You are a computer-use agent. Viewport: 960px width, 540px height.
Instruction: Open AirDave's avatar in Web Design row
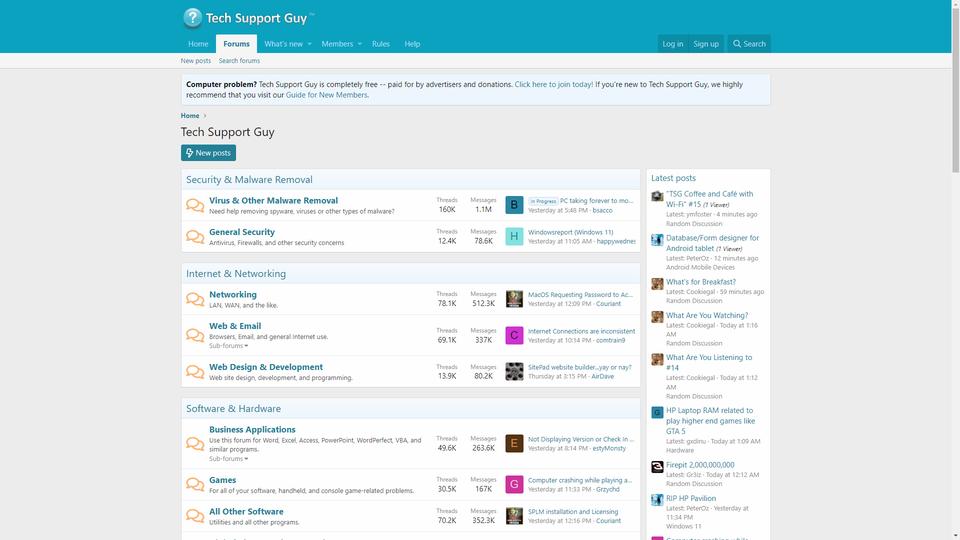[514, 371]
